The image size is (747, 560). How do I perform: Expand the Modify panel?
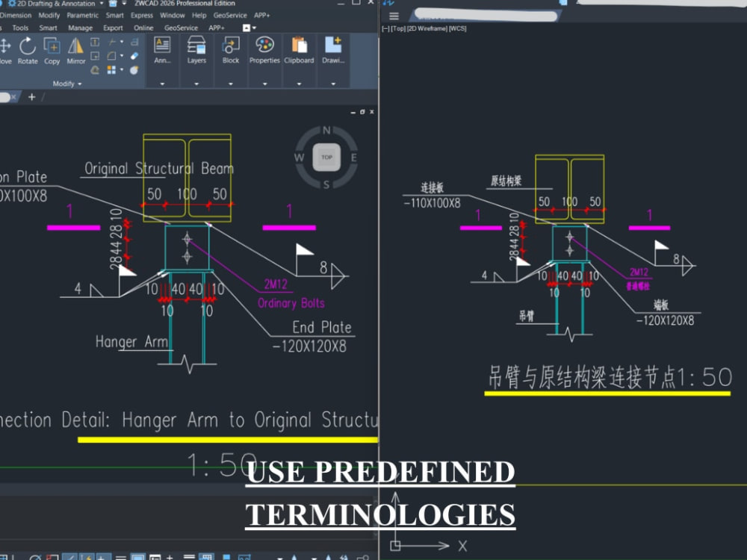[66, 84]
